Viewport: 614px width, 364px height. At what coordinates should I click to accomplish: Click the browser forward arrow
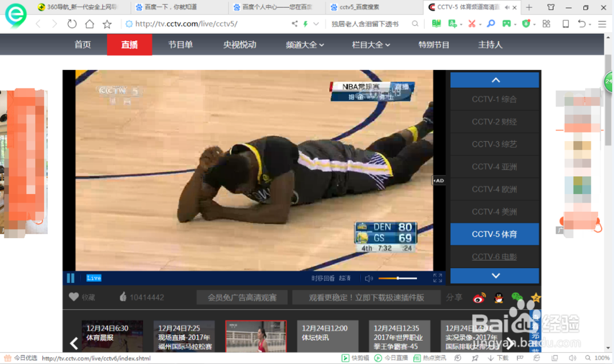click(x=54, y=24)
